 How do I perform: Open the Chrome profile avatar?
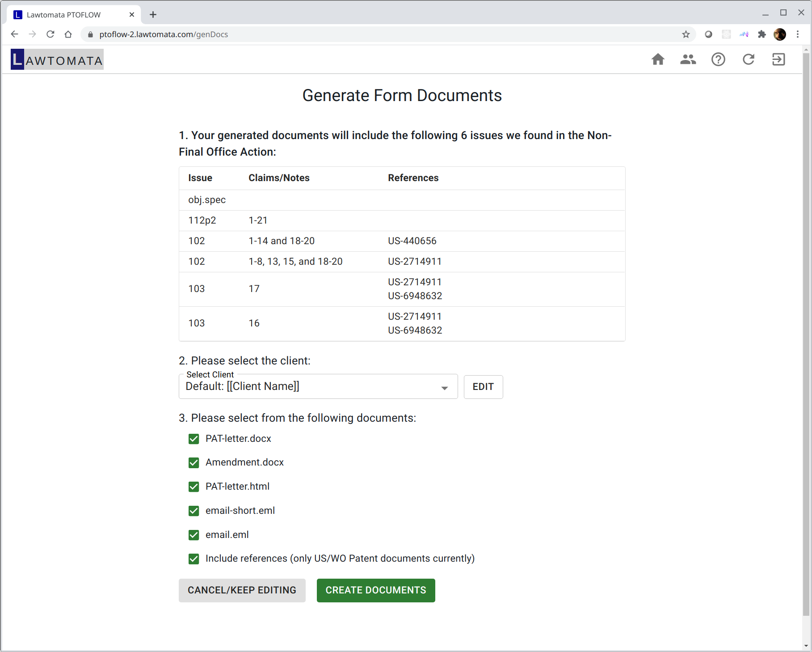click(x=780, y=34)
